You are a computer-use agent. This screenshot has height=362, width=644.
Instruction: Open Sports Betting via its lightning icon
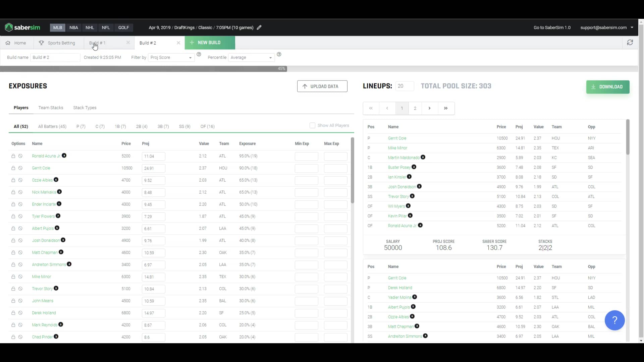[x=41, y=43]
